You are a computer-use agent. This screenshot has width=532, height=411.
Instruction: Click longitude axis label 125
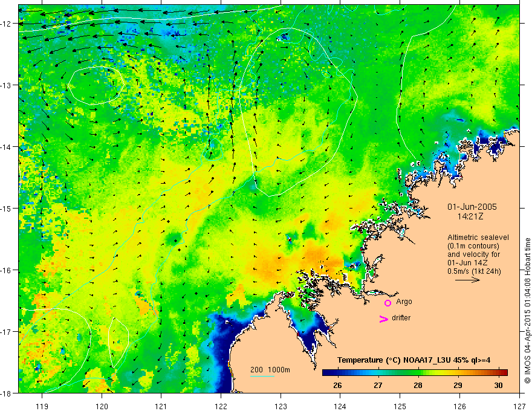pyautogui.click(x=400, y=406)
